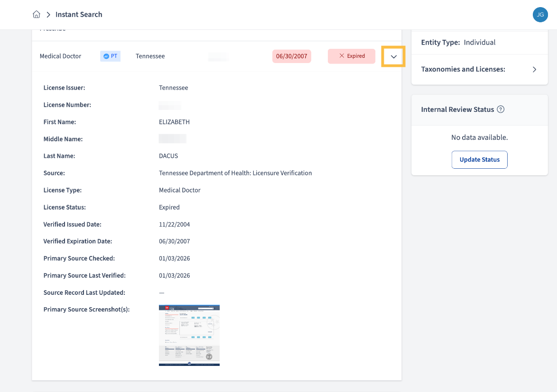Go to the home icon in the breadcrumb
This screenshot has width=557, height=392.
pyautogui.click(x=36, y=15)
